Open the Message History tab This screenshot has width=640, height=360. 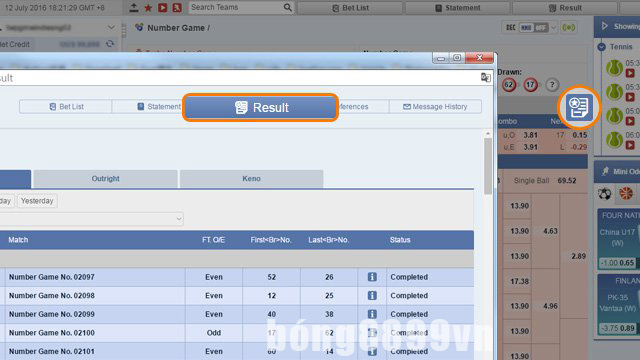coord(435,107)
